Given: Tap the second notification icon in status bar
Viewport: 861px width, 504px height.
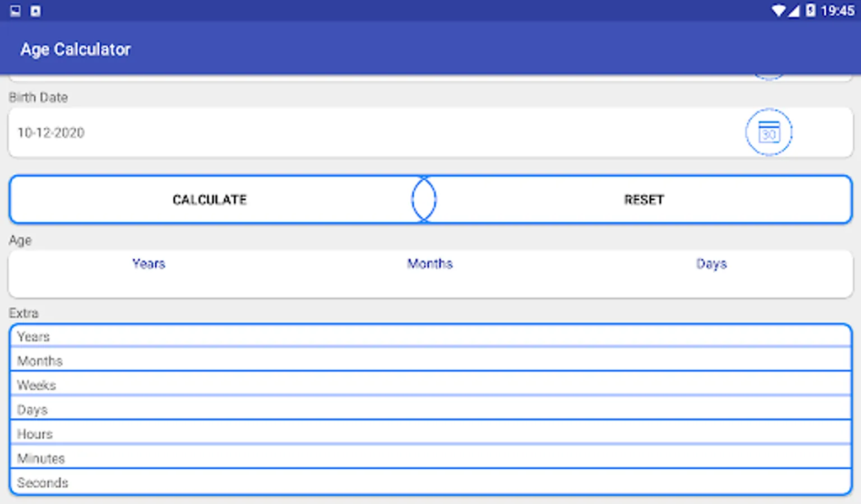Looking at the screenshot, I should 35,11.
